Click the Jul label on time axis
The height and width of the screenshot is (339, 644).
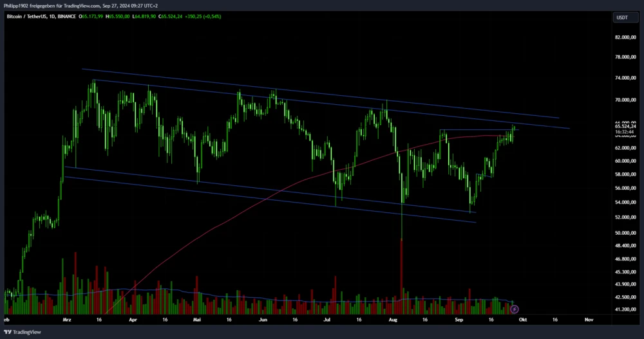(x=327, y=319)
